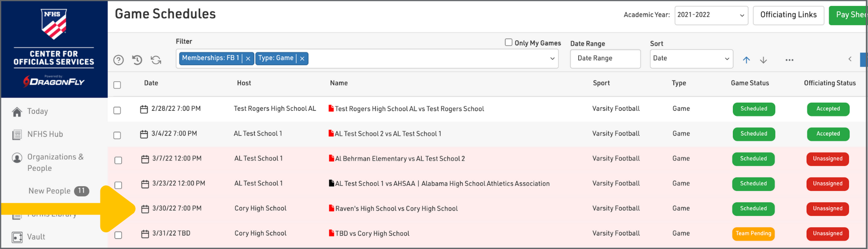Sort descending with the down arrow
Screen dimensions: 868x249
click(764, 60)
